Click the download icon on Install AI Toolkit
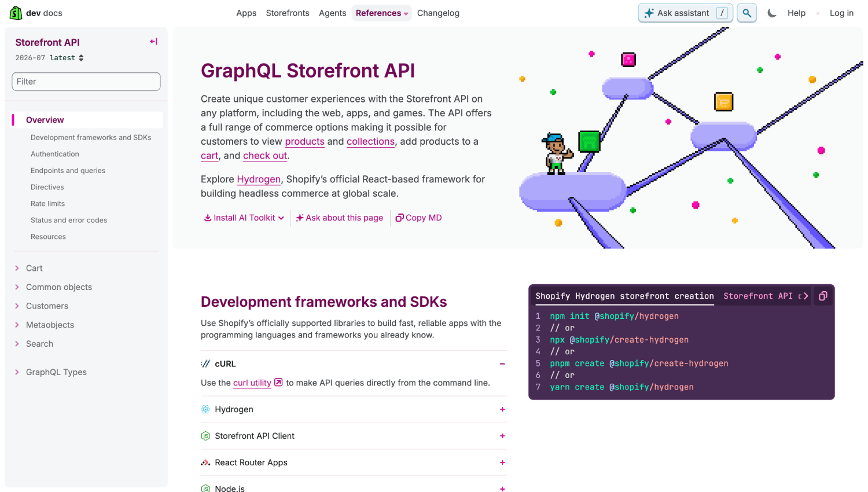The width and height of the screenshot is (868, 492). pos(208,218)
